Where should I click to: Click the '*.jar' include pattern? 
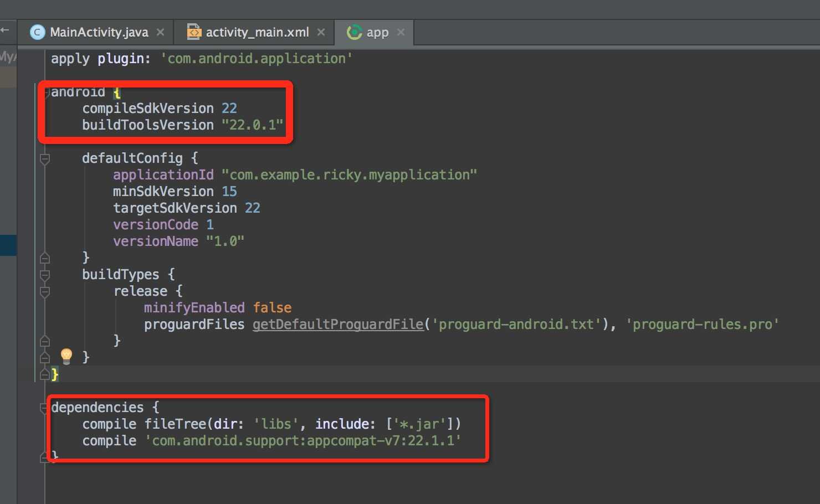tap(419, 424)
